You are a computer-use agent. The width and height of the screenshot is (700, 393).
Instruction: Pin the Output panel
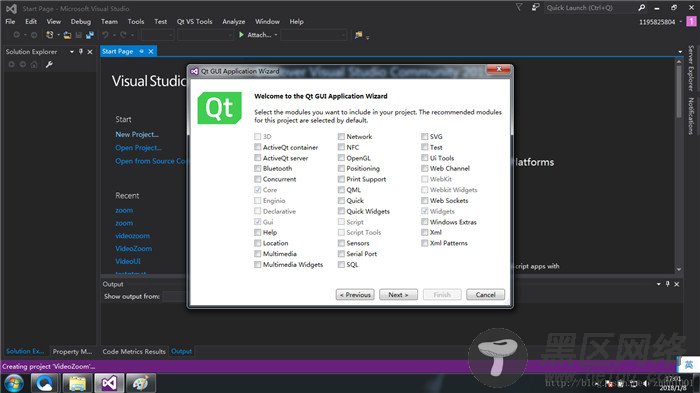pos(667,284)
